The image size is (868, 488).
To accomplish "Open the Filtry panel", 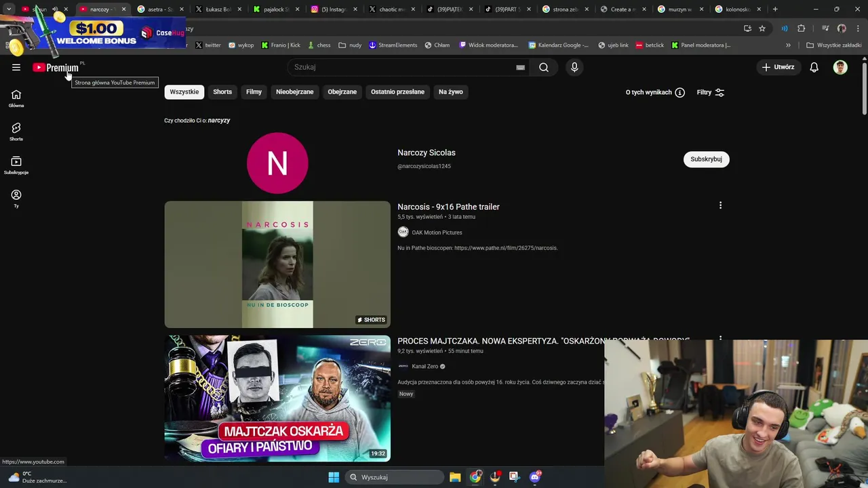I will [x=711, y=92].
